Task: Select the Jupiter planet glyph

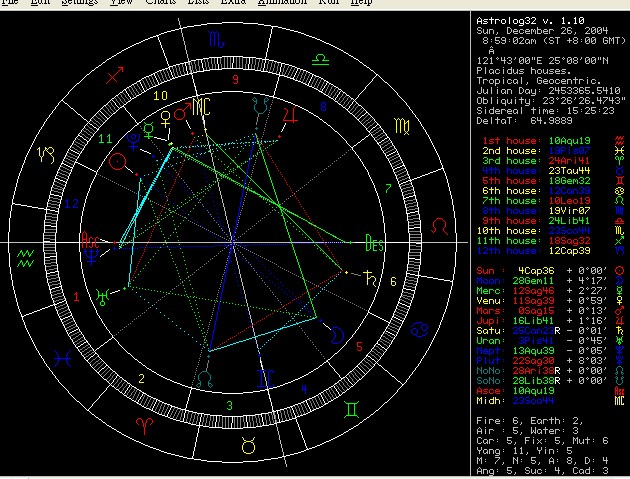Action: (290, 116)
